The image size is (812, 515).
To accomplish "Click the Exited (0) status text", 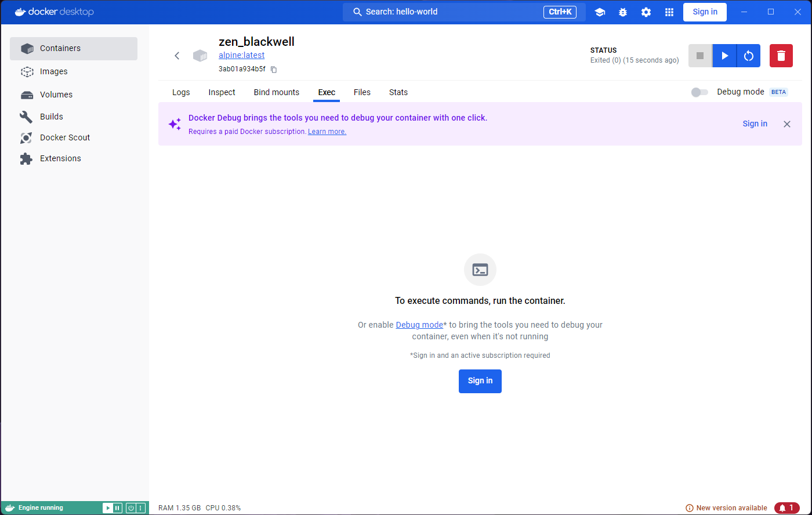I will [635, 60].
